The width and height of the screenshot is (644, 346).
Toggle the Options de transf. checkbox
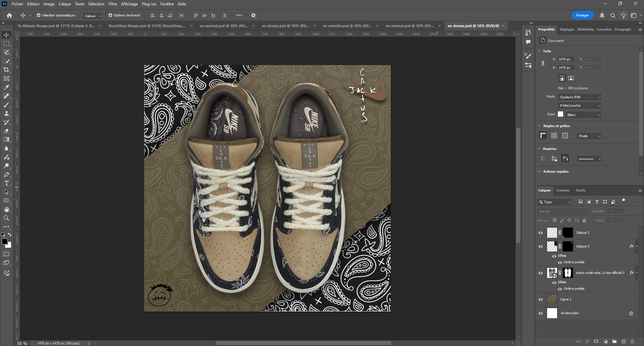(110, 15)
